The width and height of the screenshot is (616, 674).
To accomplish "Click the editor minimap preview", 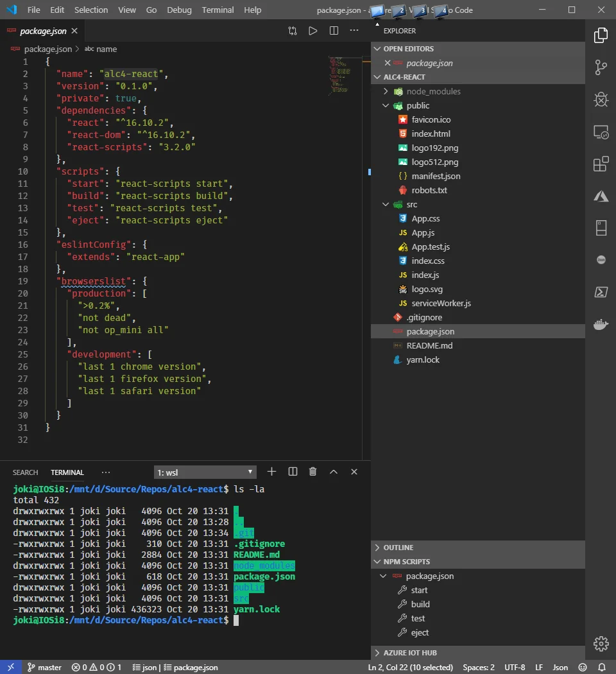I will [341, 75].
